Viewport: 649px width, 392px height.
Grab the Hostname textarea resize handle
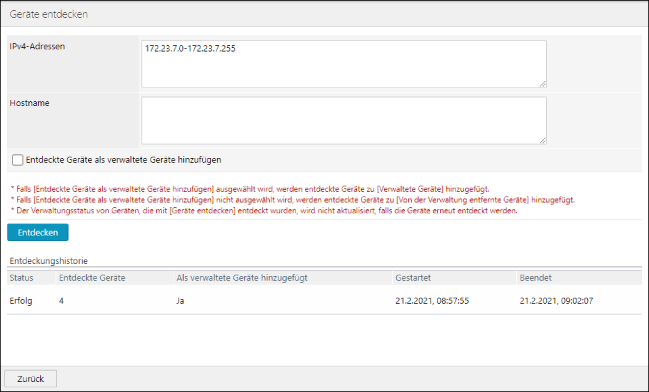[x=543, y=141]
